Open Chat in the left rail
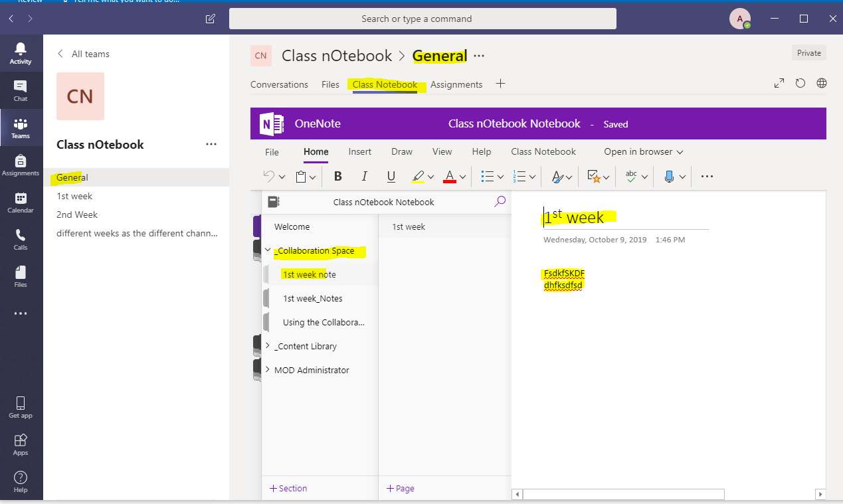The width and height of the screenshot is (843, 504). [x=21, y=90]
